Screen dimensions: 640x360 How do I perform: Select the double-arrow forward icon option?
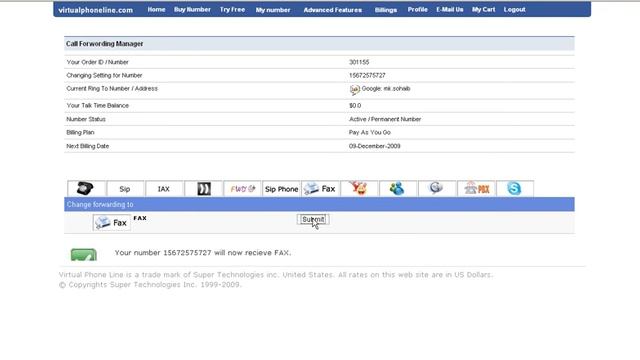[x=204, y=189]
